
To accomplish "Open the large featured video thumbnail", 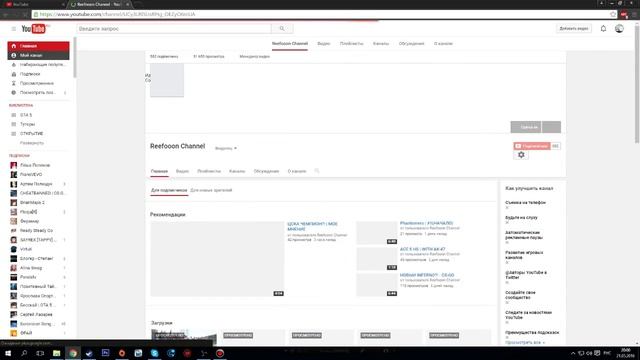I will 217,259.
